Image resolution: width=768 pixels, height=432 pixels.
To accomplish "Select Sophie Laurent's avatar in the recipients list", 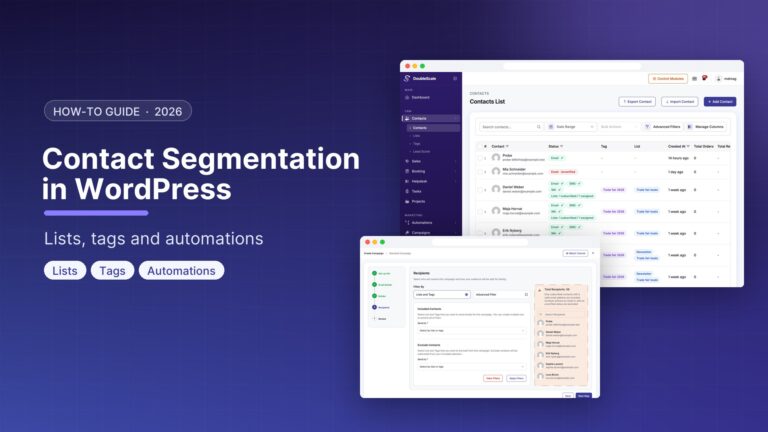I will tap(540, 365).
